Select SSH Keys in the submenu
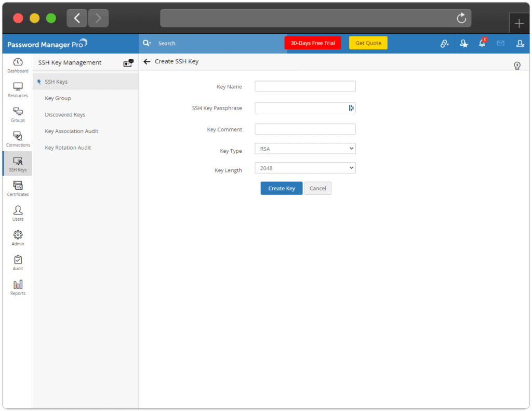 (86, 82)
